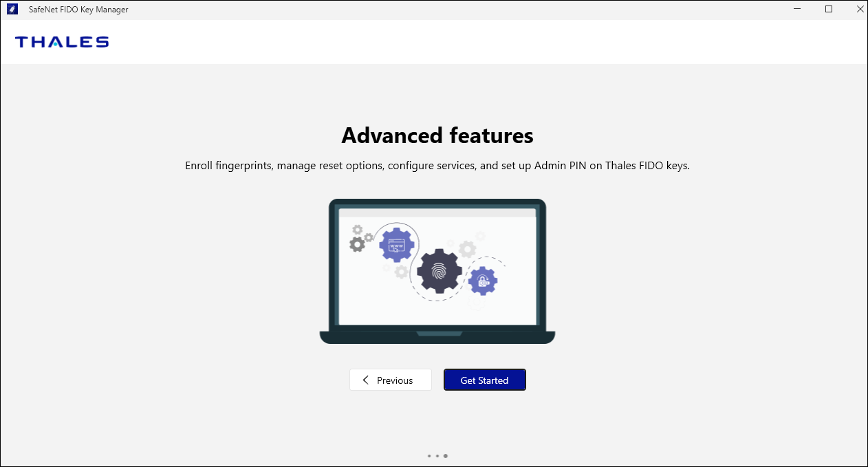Click the dark gray small gear icon
868x467 pixels.
[x=356, y=244]
